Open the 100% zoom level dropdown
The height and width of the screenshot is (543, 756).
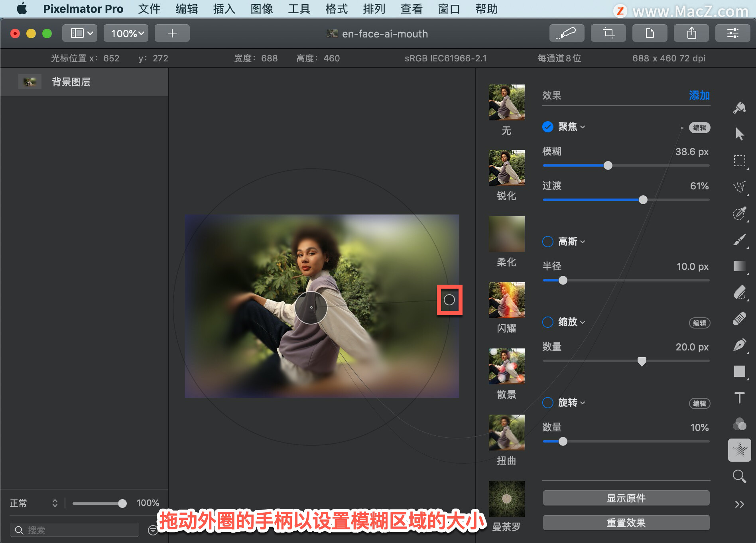(126, 33)
